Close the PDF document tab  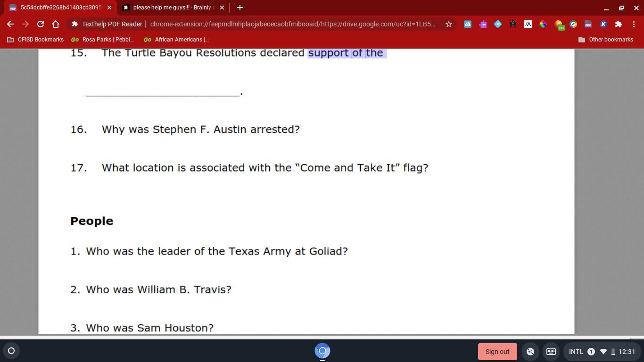(109, 8)
